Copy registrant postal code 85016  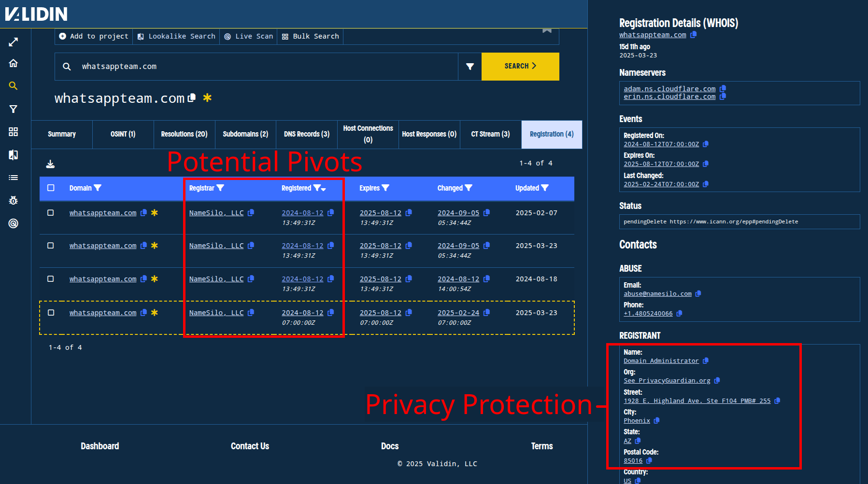point(649,460)
